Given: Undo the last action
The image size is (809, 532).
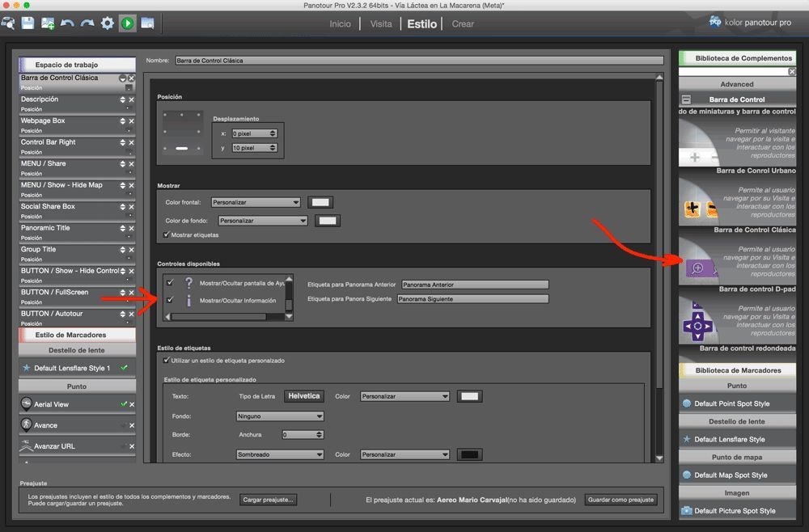Looking at the screenshot, I should 67,23.
